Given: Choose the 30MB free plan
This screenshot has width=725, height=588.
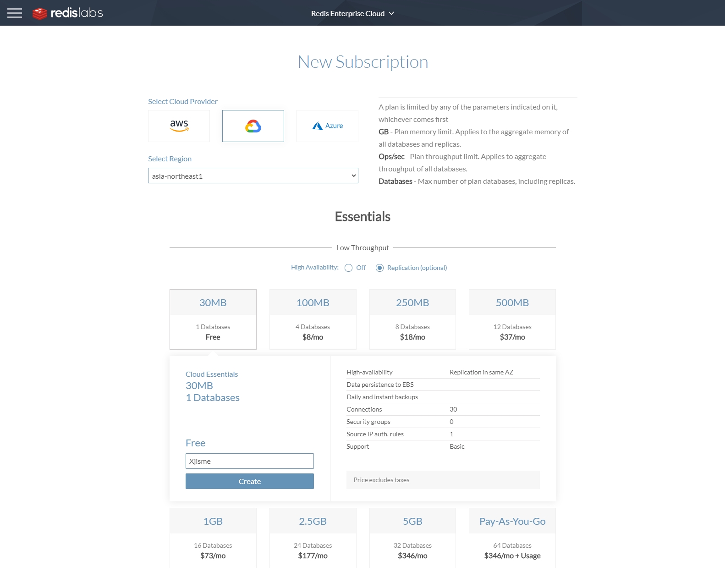Looking at the screenshot, I should click(213, 319).
